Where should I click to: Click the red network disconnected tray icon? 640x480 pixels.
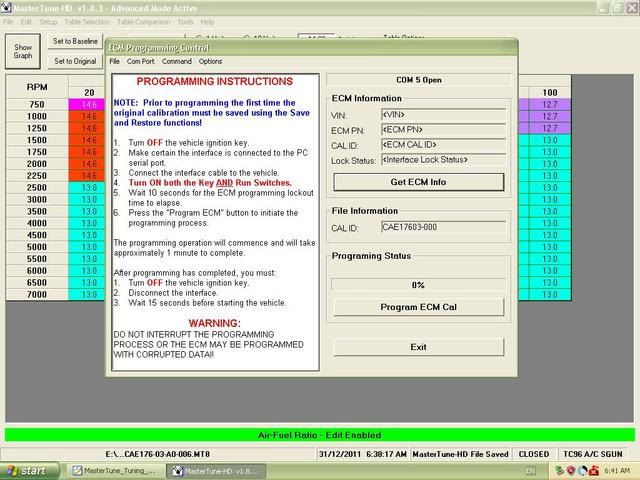coord(594,471)
